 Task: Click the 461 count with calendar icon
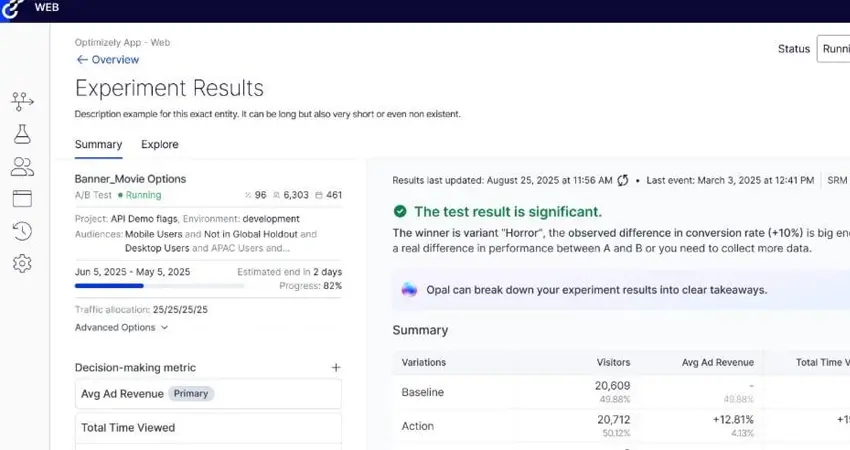329,195
